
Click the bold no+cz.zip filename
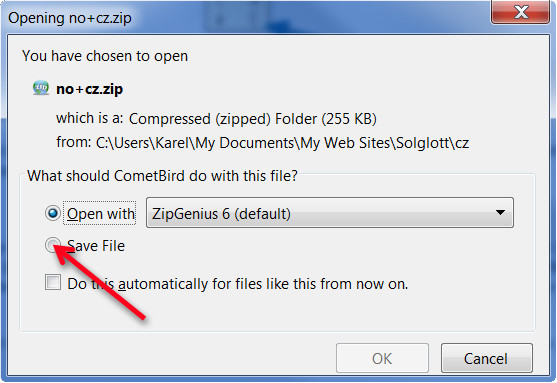click(90, 89)
